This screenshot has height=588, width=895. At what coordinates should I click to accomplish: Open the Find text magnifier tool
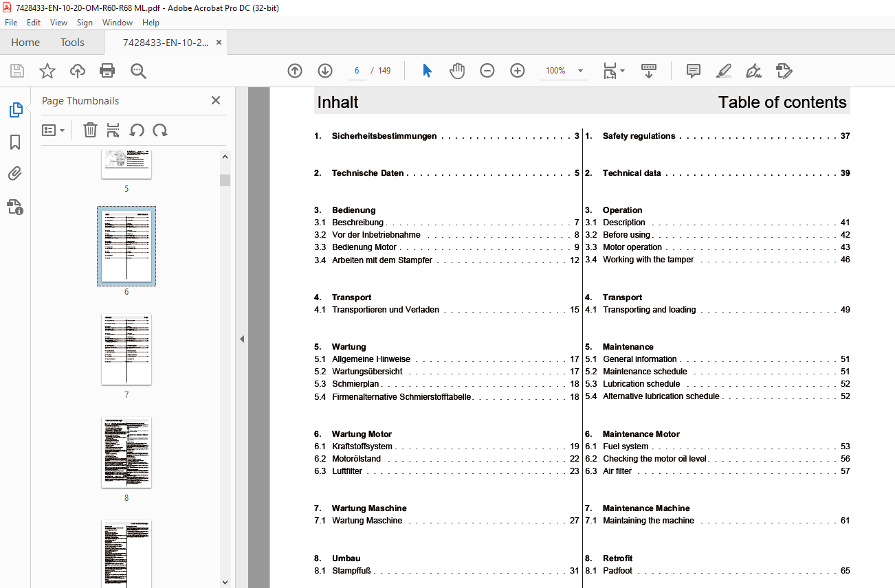(x=138, y=71)
